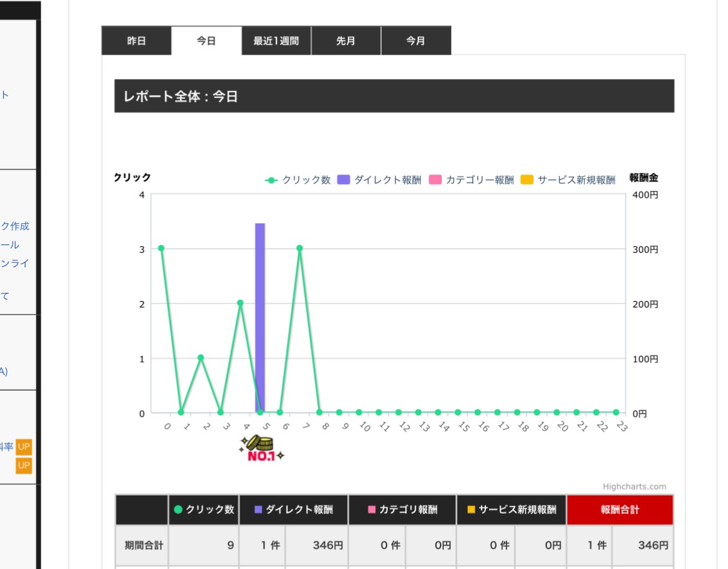Click green circle icon in クリック数 table header

click(x=178, y=510)
